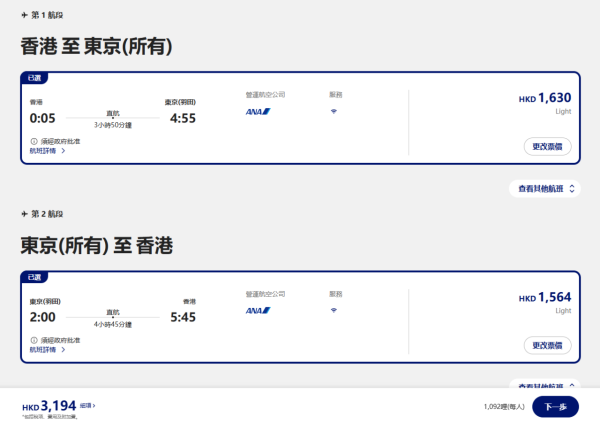Click 更改票價 for the HKD 1,564 flight
This screenshot has width=600, height=424.
(x=548, y=346)
